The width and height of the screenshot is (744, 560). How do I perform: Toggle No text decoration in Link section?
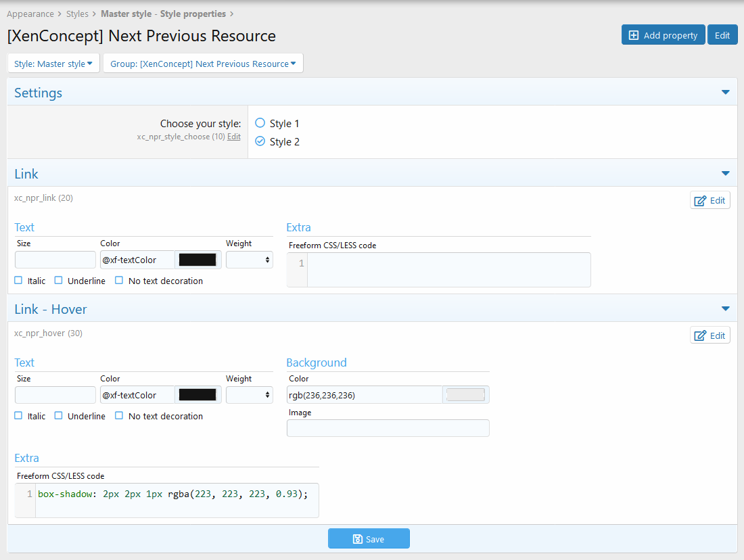tap(119, 281)
